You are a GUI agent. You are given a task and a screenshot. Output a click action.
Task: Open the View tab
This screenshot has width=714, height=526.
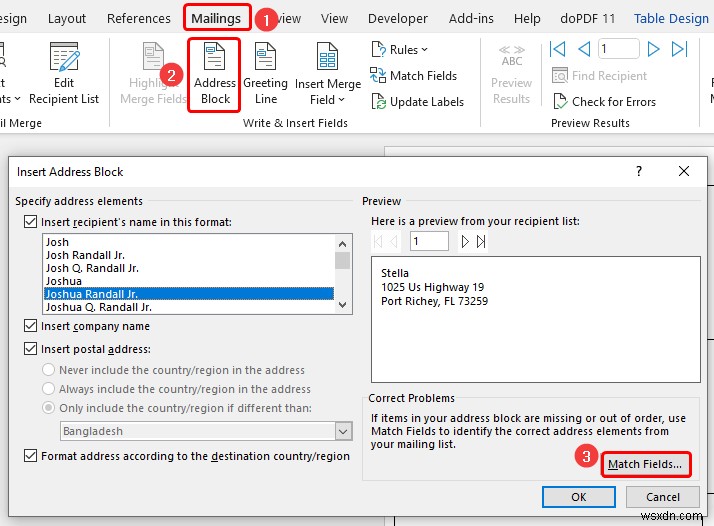pos(334,18)
